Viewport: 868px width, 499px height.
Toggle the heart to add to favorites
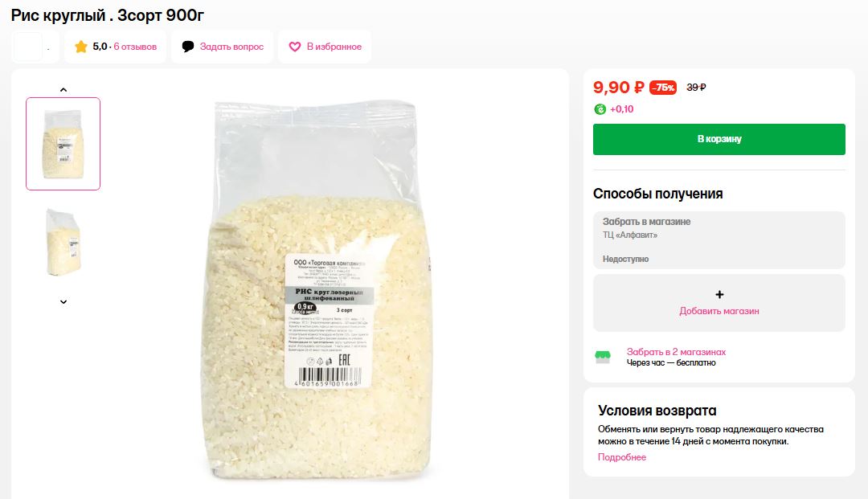click(x=295, y=47)
